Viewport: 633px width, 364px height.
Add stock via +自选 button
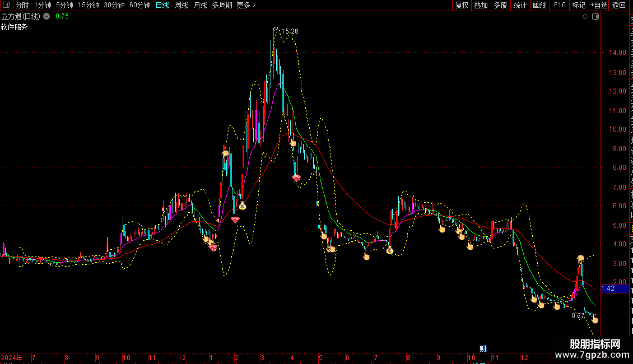(x=599, y=5)
